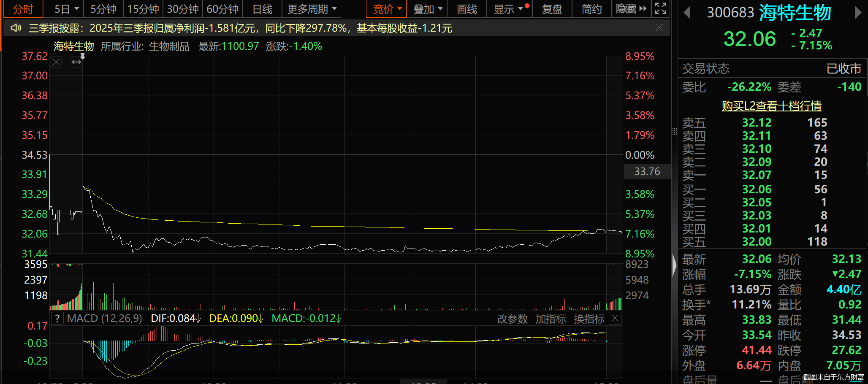The width and height of the screenshot is (868, 384).
Task: Click the speaker announcement icon
Action: click(16, 28)
